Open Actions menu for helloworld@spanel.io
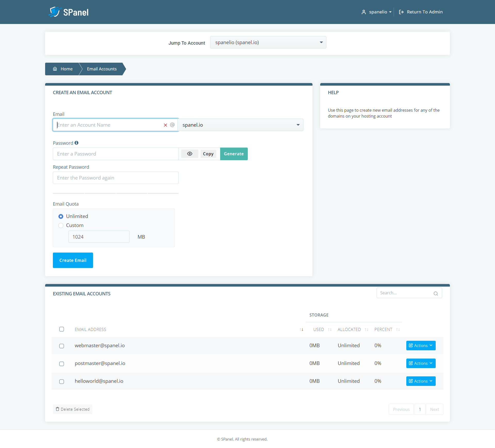 tap(421, 381)
